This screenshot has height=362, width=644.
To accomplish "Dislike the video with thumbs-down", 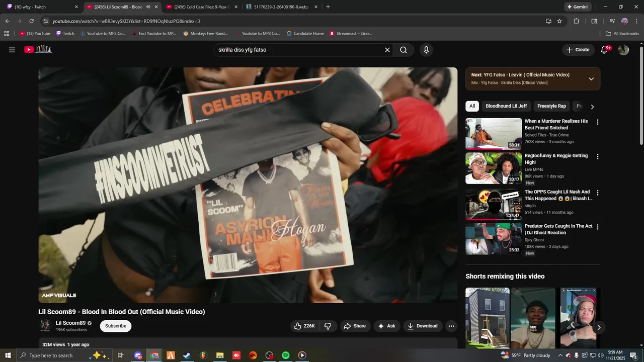I will click(x=328, y=326).
